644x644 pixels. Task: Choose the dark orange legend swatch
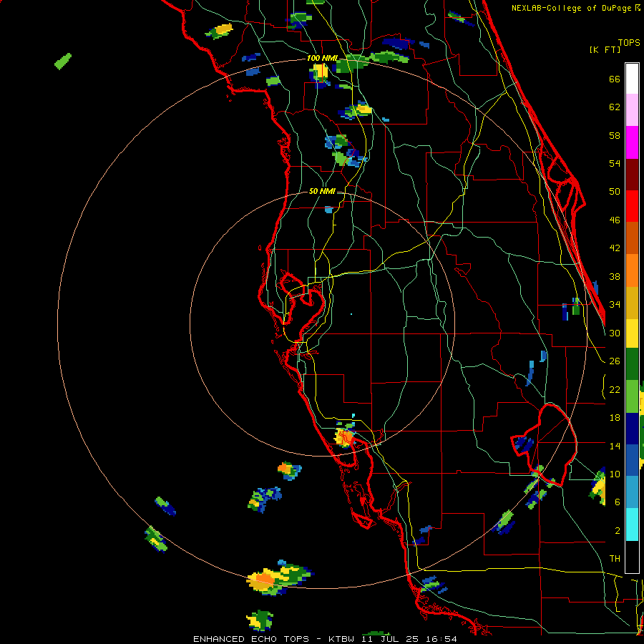[x=632, y=238]
